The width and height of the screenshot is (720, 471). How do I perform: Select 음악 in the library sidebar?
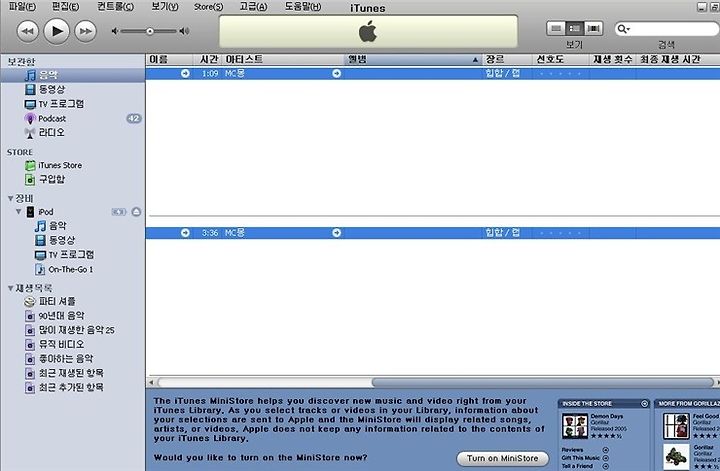(x=73, y=75)
